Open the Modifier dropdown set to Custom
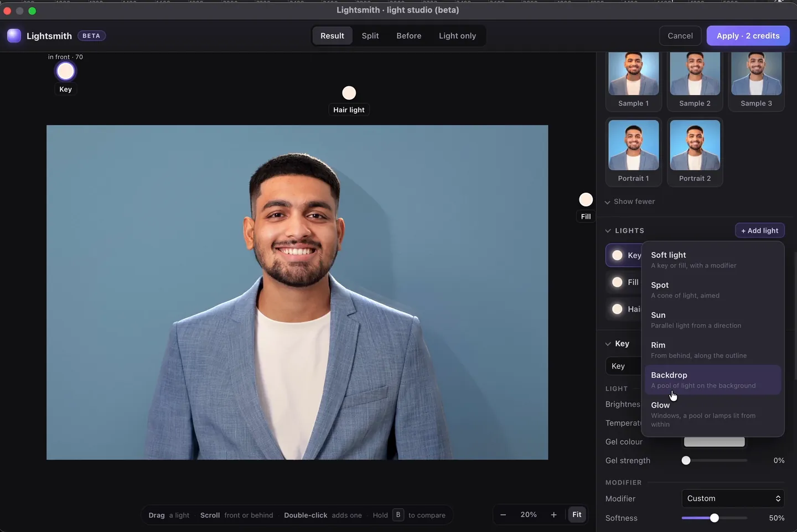 pos(733,498)
